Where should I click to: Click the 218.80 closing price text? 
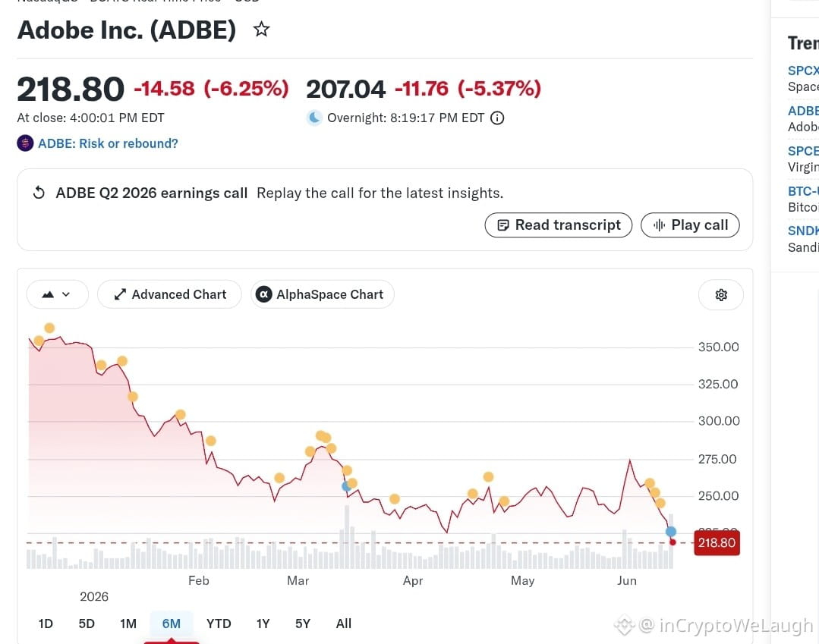[71, 89]
